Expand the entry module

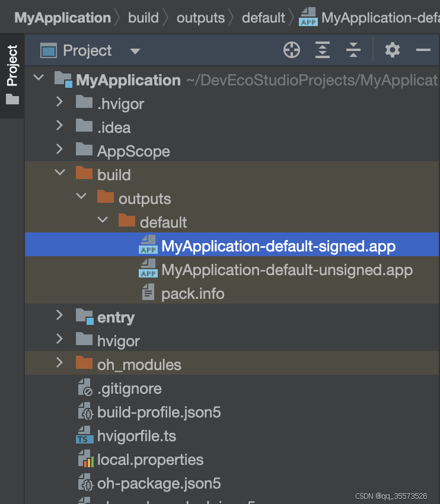coord(59,315)
